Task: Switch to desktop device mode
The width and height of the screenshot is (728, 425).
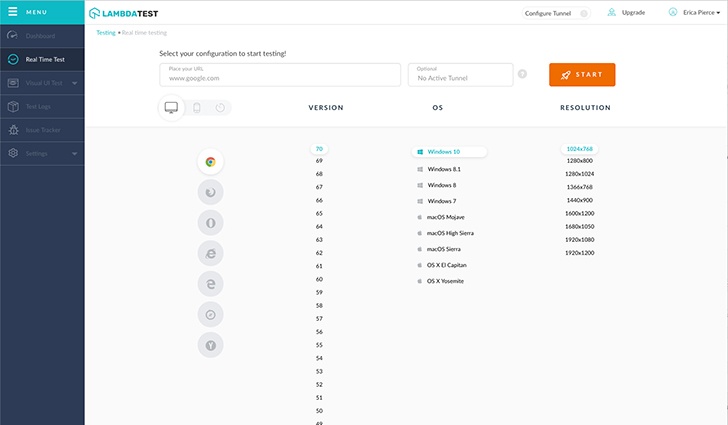Action: click(x=171, y=107)
